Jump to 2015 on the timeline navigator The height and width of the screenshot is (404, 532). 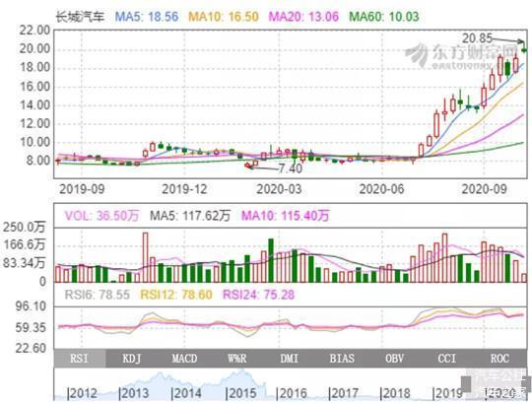click(241, 393)
